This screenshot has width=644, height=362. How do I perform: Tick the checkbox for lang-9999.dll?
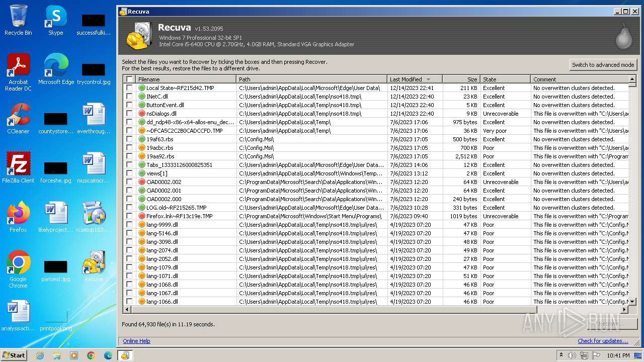[x=129, y=225]
